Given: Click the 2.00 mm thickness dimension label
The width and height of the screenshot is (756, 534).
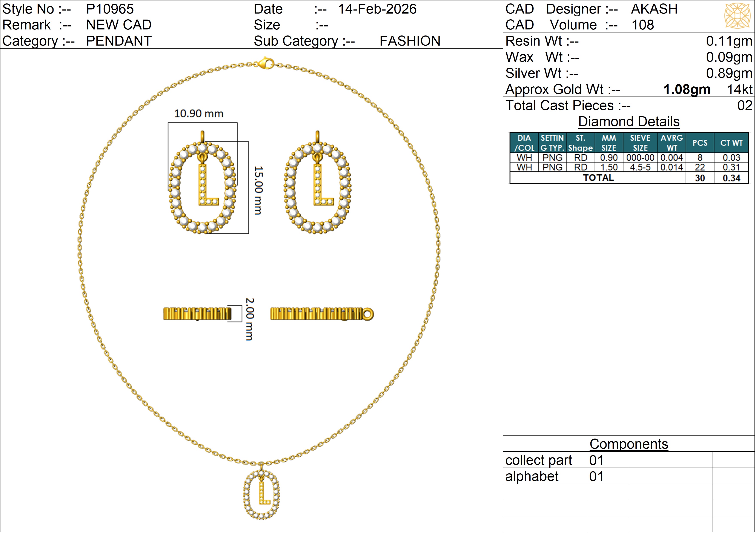Looking at the screenshot, I should [250, 319].
